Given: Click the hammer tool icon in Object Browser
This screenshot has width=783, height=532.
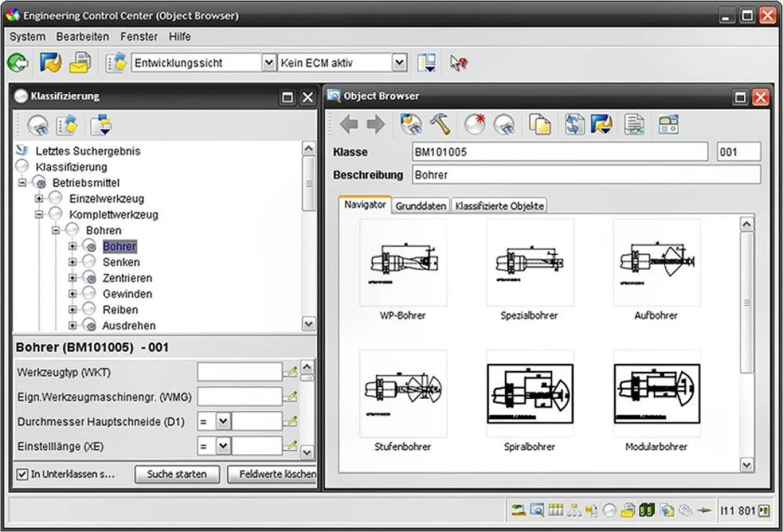Looking at the screenshot, I should (x=440, y=123).
